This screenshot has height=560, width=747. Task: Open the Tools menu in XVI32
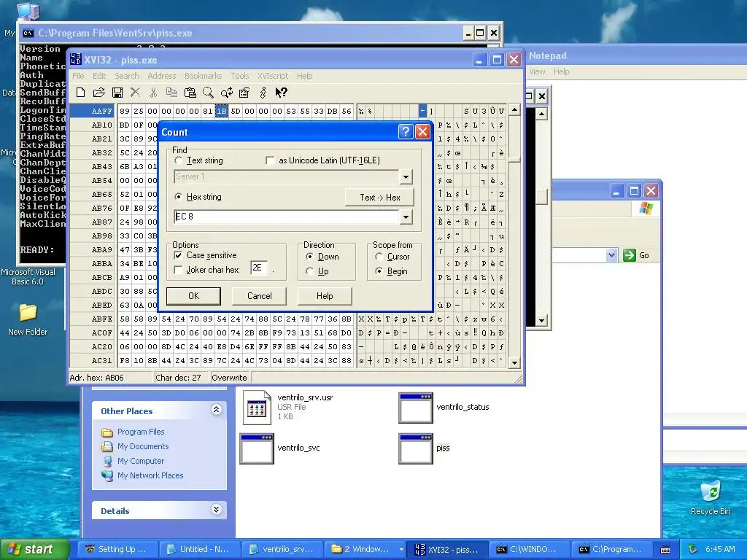[x=240, y=76]
